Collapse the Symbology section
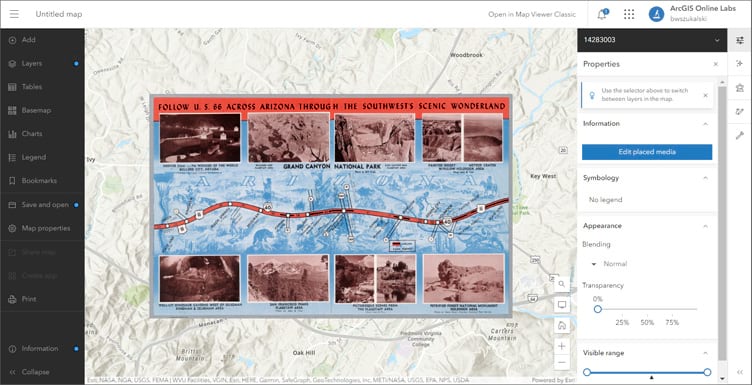 click(x=705, y=178)
